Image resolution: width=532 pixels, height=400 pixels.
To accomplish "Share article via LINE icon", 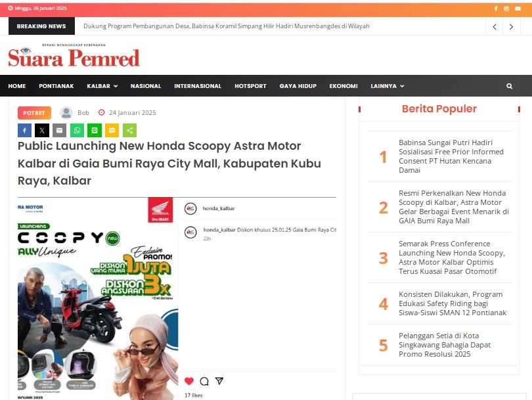I will coord(95,130).
